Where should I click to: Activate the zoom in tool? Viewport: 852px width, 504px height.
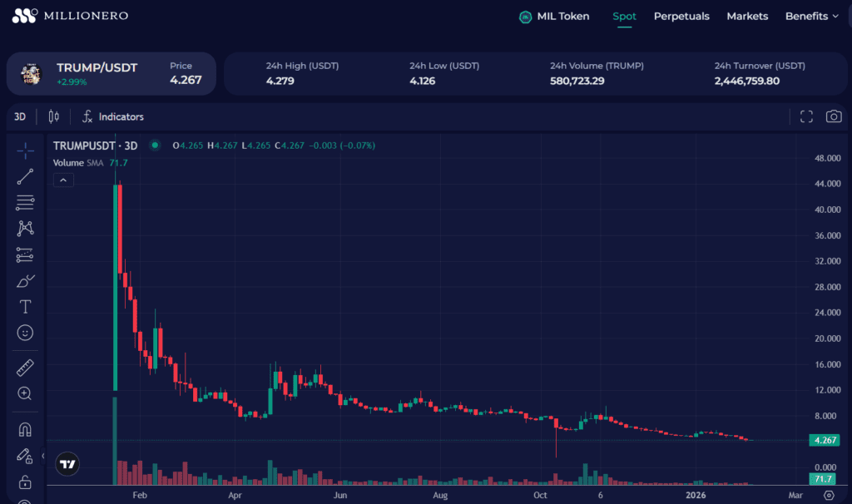coord(25,393)
